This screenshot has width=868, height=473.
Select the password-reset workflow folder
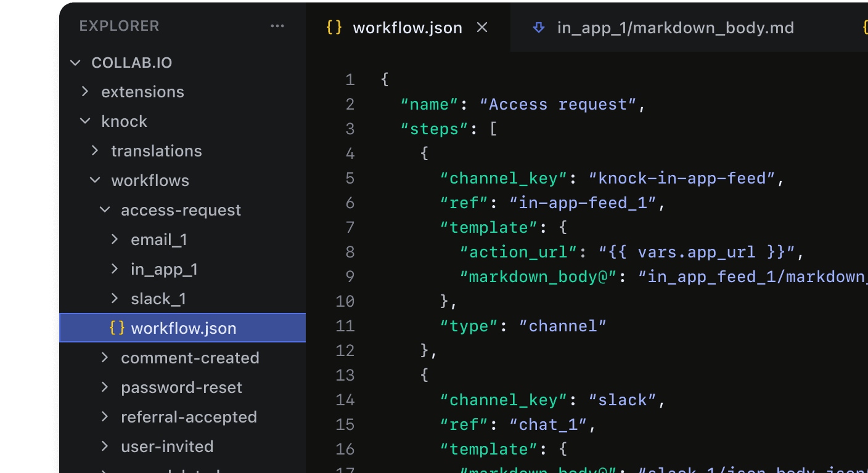pos(181,387)
